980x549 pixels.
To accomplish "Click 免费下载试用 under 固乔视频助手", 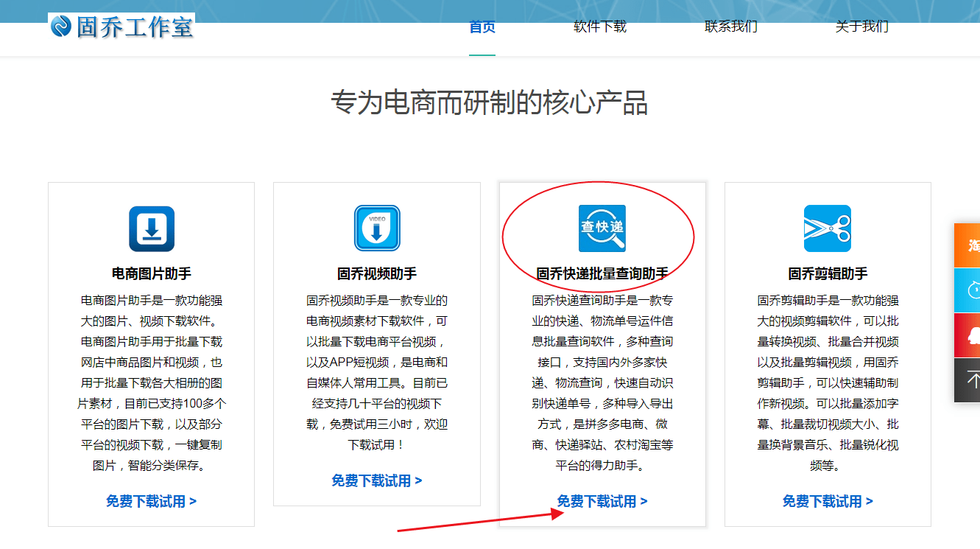I will click(376, 480).
